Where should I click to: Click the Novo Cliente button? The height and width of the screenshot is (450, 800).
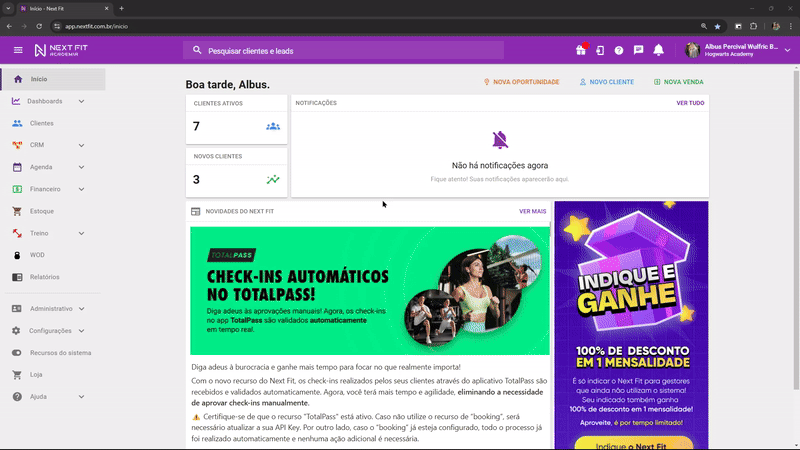pyautogui.click(x=607, y=82)
